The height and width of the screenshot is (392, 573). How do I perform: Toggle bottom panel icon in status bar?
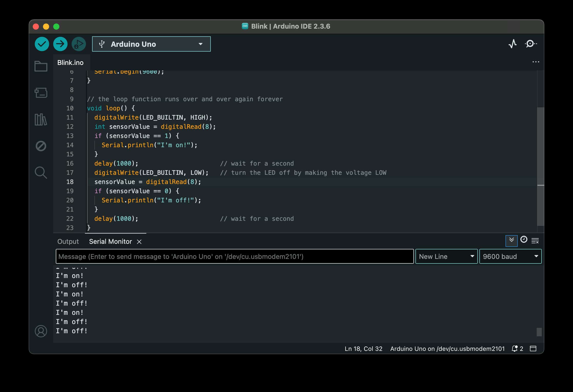[x=533, y=349]
